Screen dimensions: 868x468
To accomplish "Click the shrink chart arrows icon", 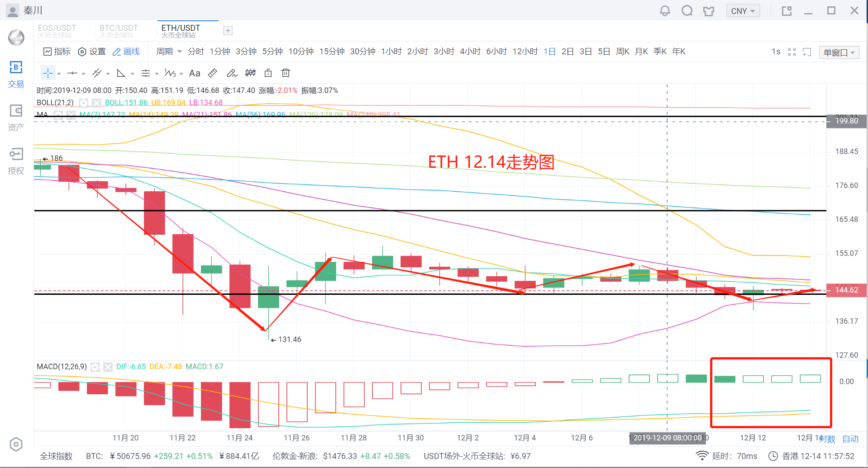I will [792, 52].
